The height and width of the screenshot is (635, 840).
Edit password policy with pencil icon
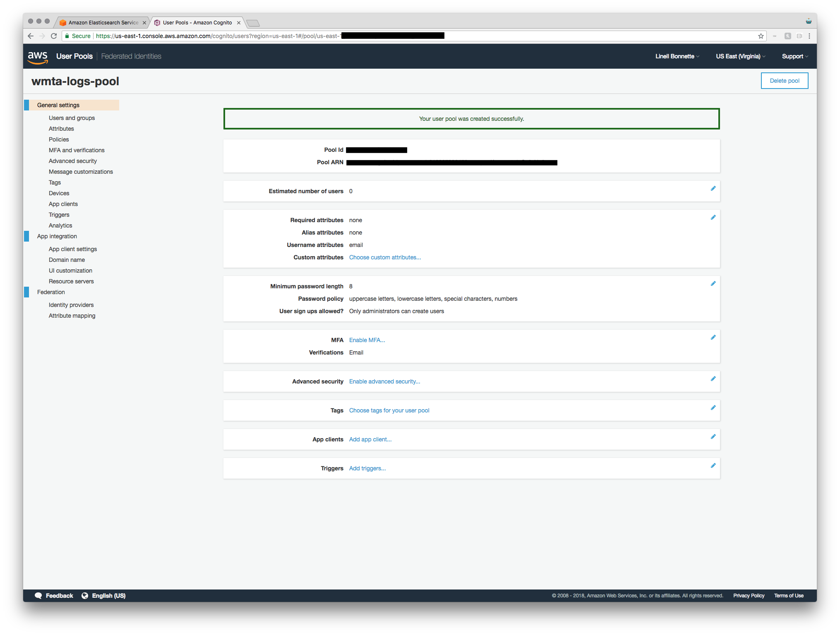click(x=713, y=284)
